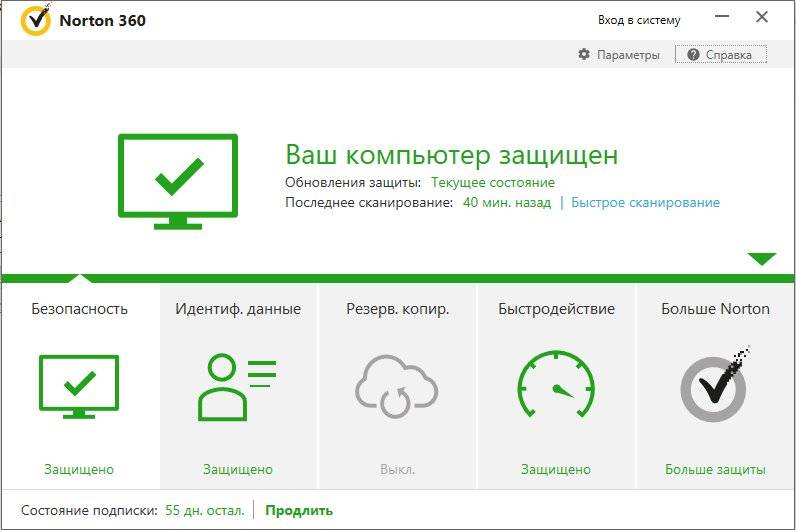Open the Идентиф. данные tab

tap(238, 386)
